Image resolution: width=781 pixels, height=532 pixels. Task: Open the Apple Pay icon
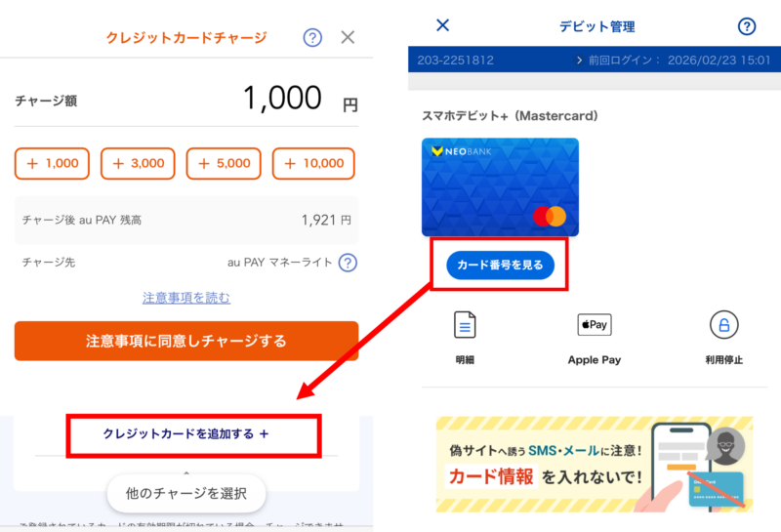(x=595, y=325)
